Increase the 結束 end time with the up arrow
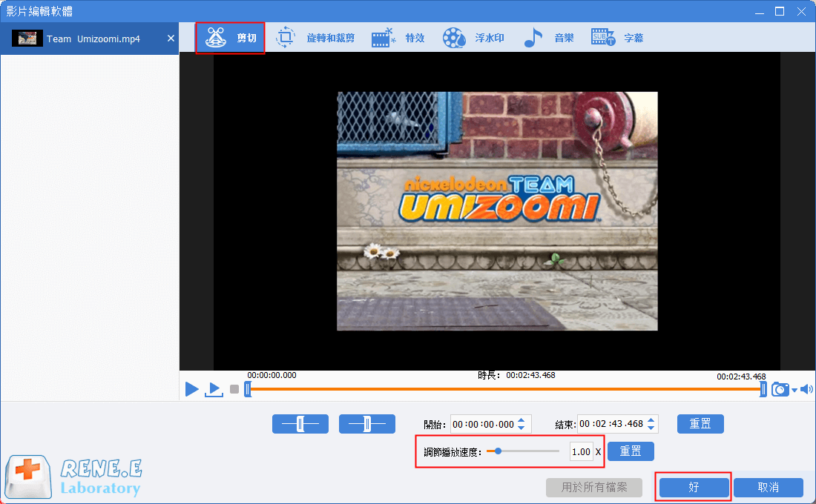 [651, 420]
